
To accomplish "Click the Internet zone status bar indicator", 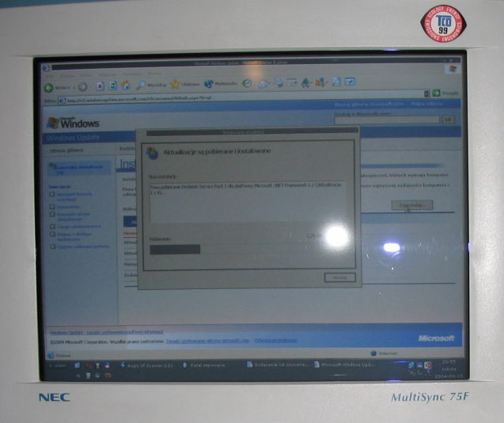I will pos(384,353).
